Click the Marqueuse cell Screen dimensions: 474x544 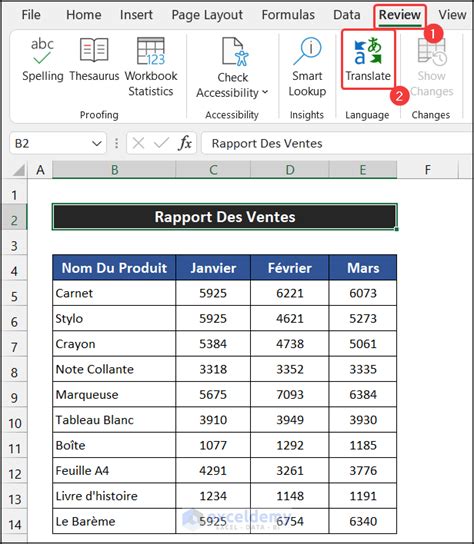114,394
